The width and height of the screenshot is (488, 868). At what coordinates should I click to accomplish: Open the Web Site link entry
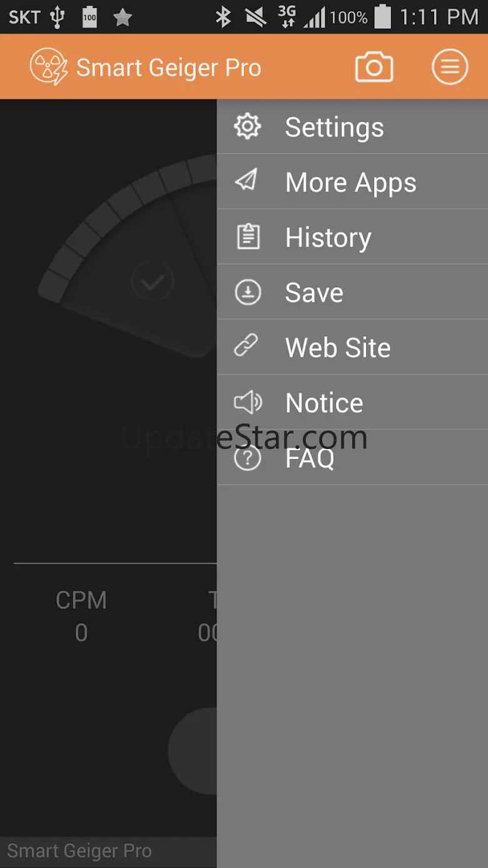click(338, 348)
